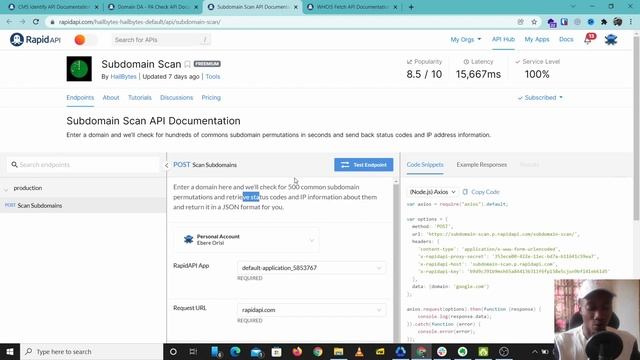Open the (Node.js) Axios language dropdown
Viewport: 640px width, 360px height.
point(432,192)
